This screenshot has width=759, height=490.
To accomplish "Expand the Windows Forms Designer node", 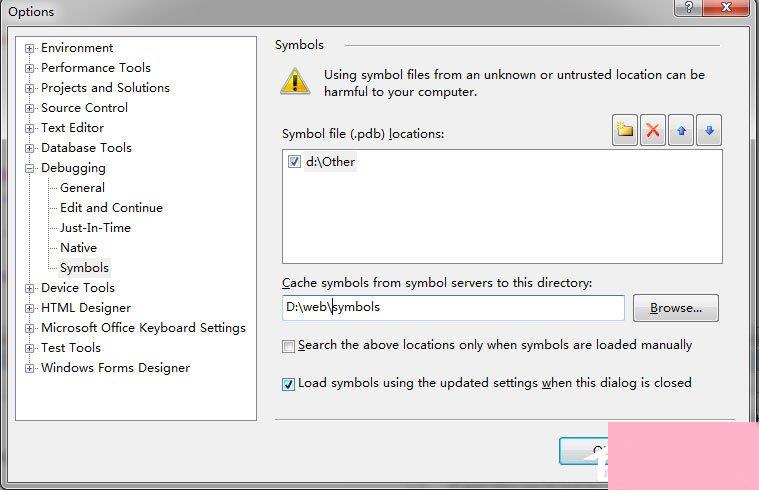I will click(30, 368).
